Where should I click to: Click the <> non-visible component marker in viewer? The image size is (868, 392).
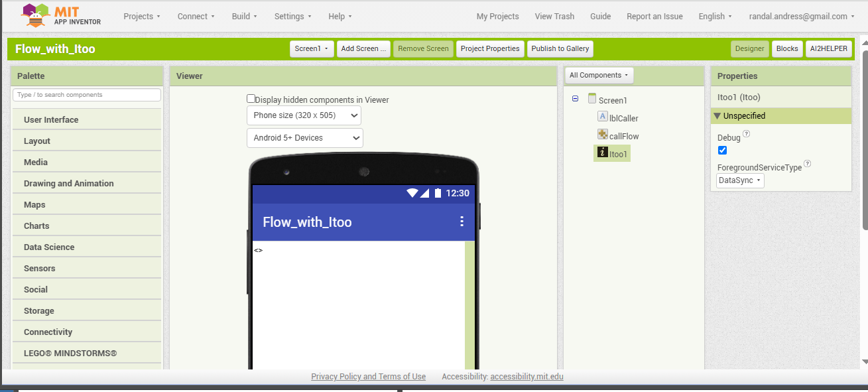click(259, 250)
